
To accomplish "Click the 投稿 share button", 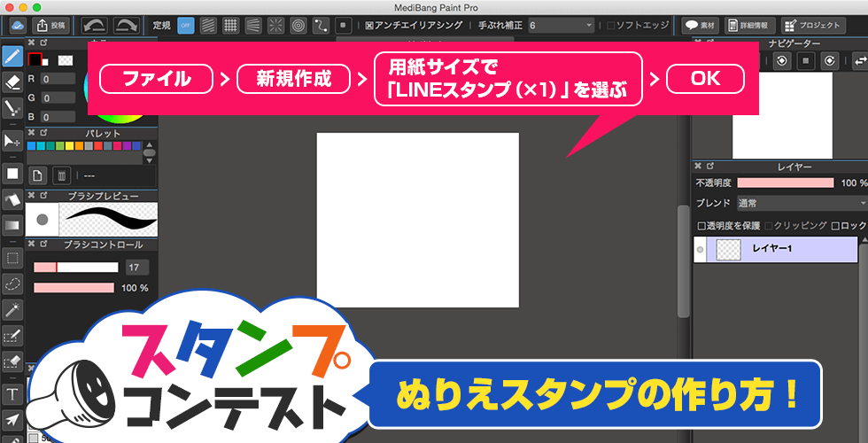I will (51, 26).
